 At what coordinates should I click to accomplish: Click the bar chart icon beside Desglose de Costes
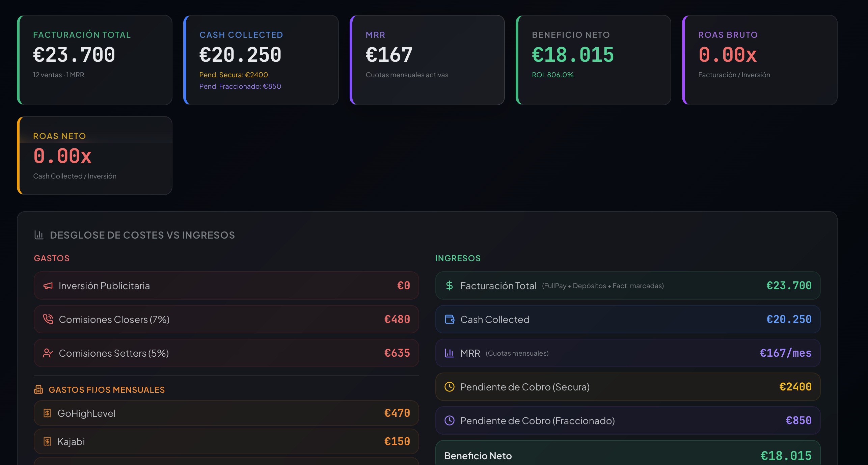[x=39, y=235]
